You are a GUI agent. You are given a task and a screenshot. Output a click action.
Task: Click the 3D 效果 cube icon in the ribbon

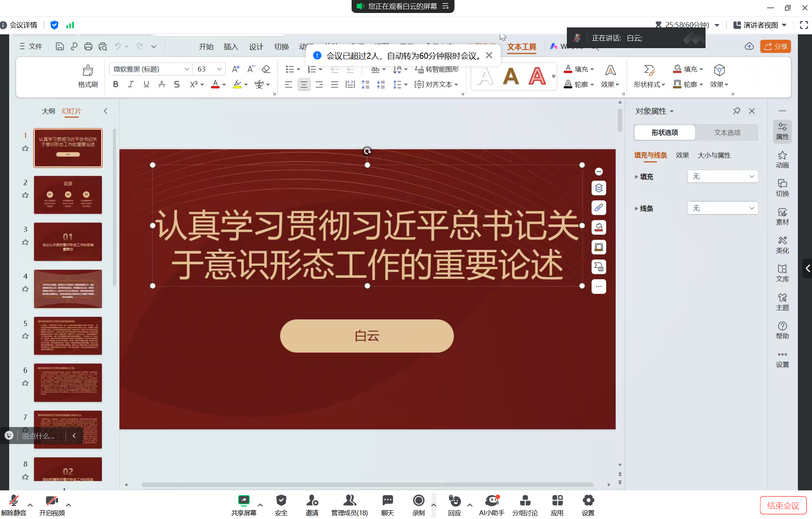719,70
